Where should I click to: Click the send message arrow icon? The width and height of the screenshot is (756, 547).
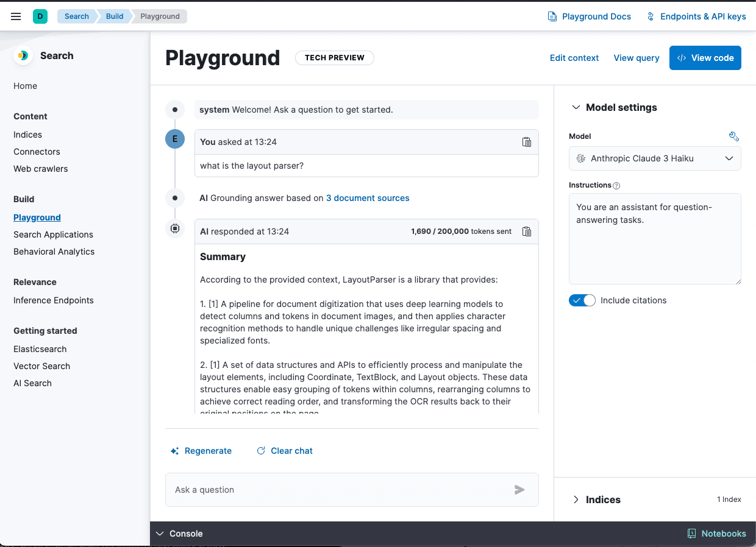519,490
